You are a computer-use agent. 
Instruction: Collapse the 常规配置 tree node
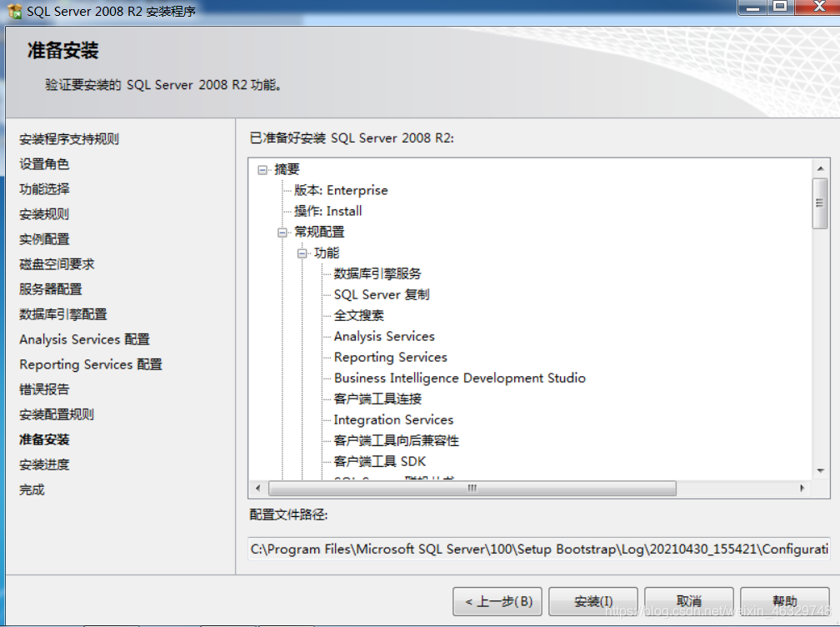(x=281, y=232)
